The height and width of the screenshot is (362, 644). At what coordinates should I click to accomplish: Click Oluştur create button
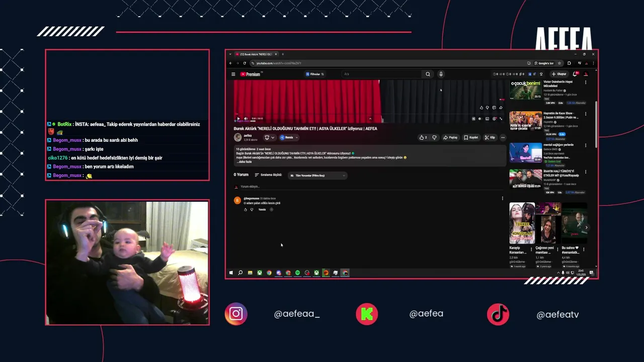pos(559,74)
